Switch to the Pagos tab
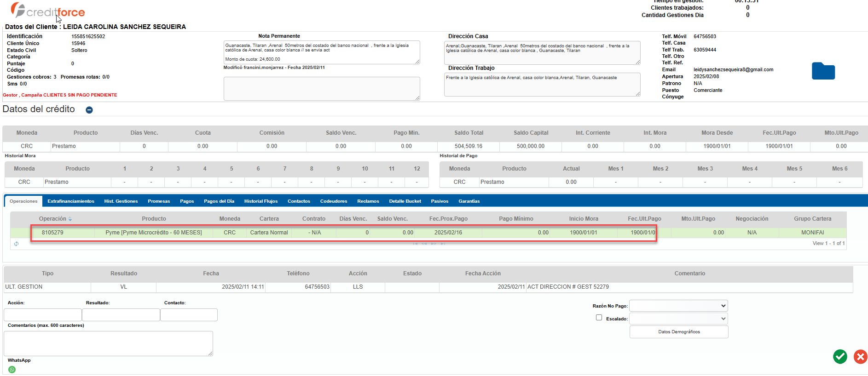 coord(187,201)
